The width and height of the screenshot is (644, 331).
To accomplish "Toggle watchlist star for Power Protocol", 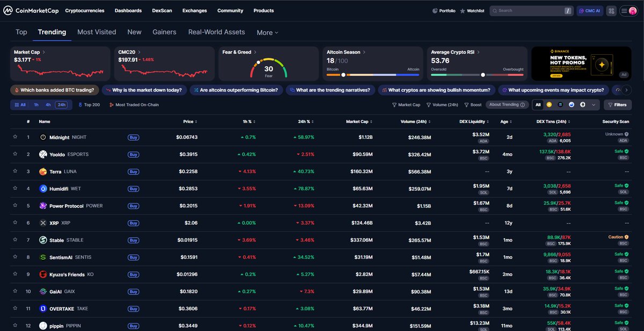I will tap(16, 206).
